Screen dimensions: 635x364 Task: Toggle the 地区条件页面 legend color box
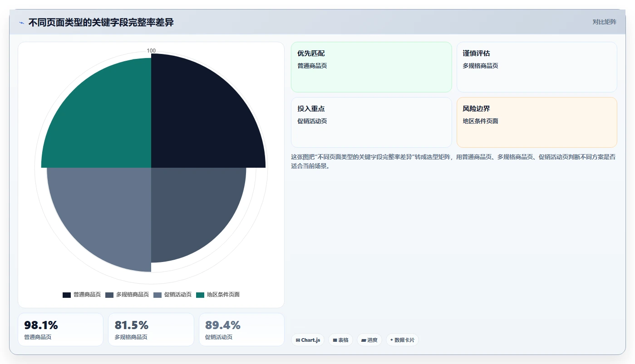click(200, 295)
